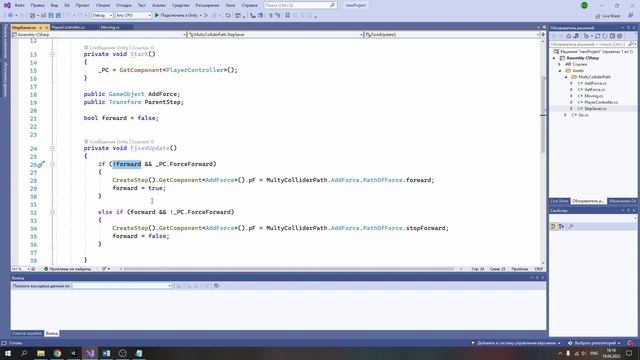
Task: Click the Property pages wrench icon
Action: click(x=571, y=227)
